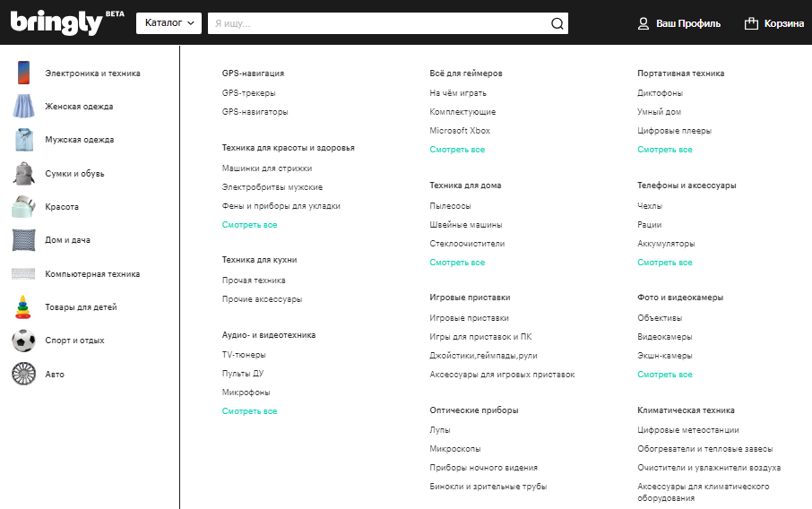Click the smartphone icon for Электроника и техника
The height and width of the screenshot is (509, 812).
point(23,73)
